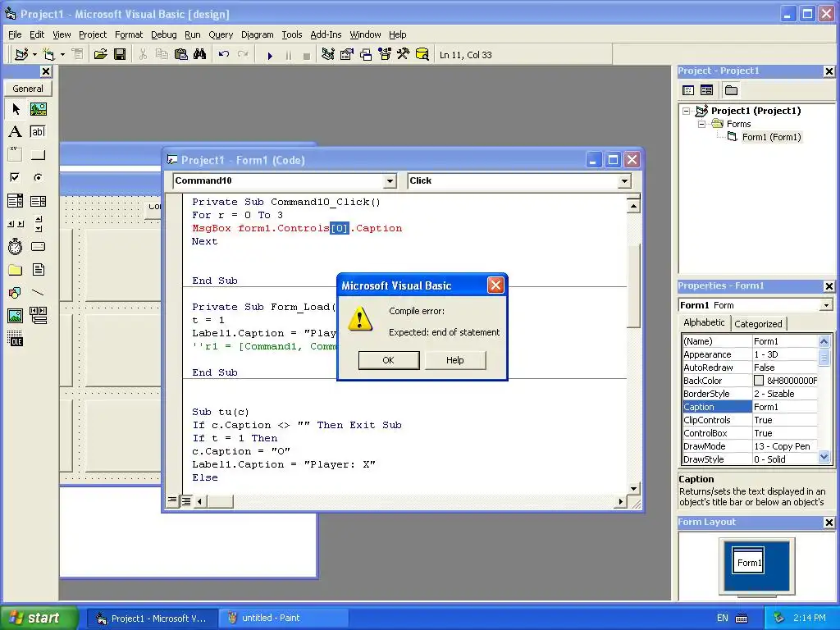Select the DirListBox folder control

(x=16, y=269)
